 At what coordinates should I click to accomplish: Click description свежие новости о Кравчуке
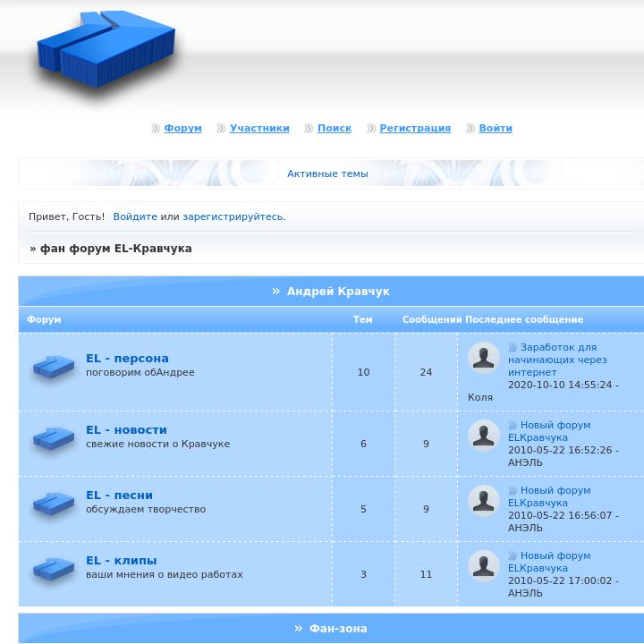[x=157, y=444]
